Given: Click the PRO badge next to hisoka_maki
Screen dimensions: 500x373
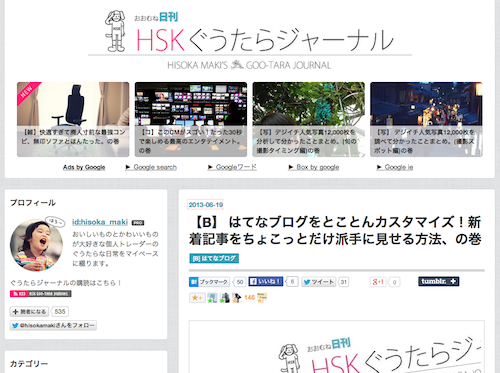Looking at the screenshot, I should pyautogui.click(x=138, y=223).
